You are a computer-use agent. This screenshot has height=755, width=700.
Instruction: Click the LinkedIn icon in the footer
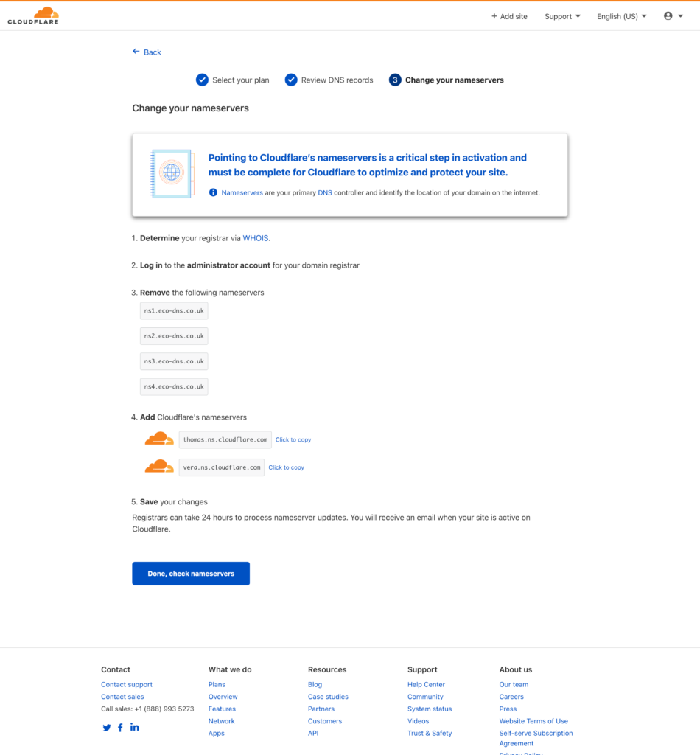click(x=134, y=727)
